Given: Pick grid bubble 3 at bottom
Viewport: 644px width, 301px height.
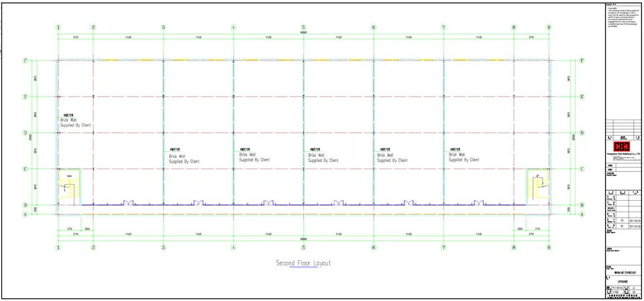Looking at the screenshot, I should (x=163, y=248).
